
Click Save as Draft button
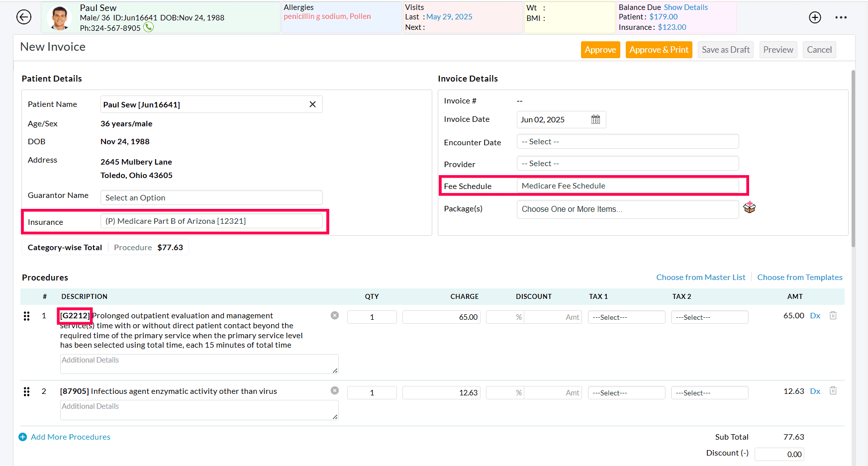click(x=725, y=50)
